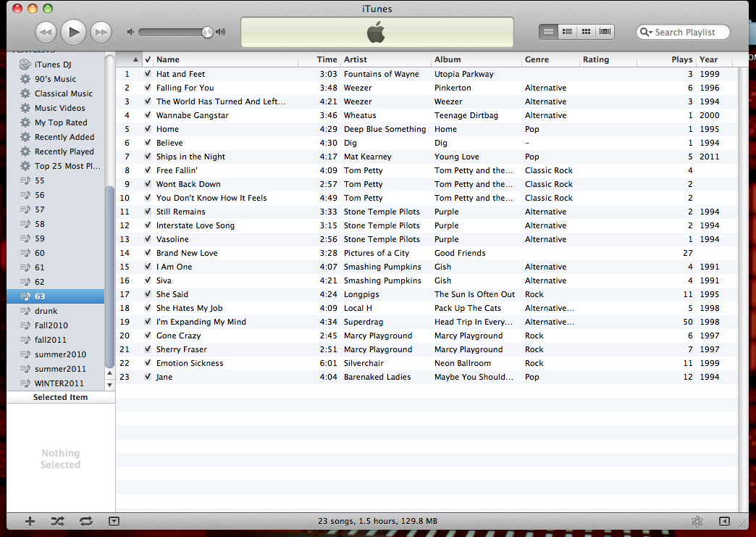756x537 pixels.
Task: Click Superdrag artist cell
Action: (363, 322)
